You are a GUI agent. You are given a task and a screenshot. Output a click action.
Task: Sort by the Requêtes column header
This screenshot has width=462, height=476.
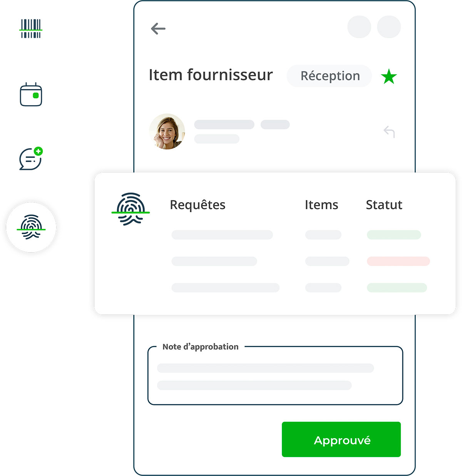[198, 205]
